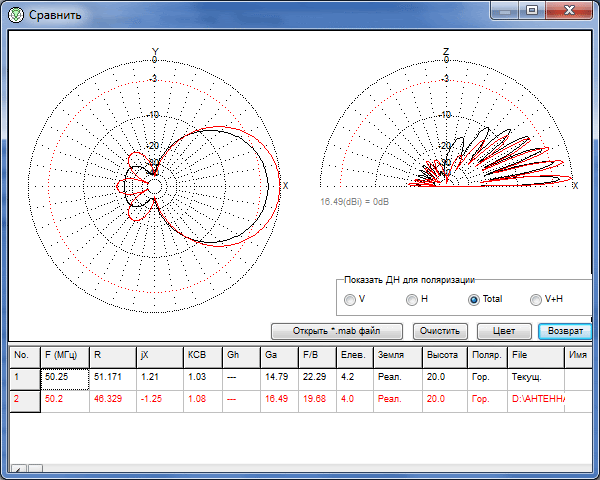Click the jX column header
This screenshot has height=480, width=600.
pos(160,357)
